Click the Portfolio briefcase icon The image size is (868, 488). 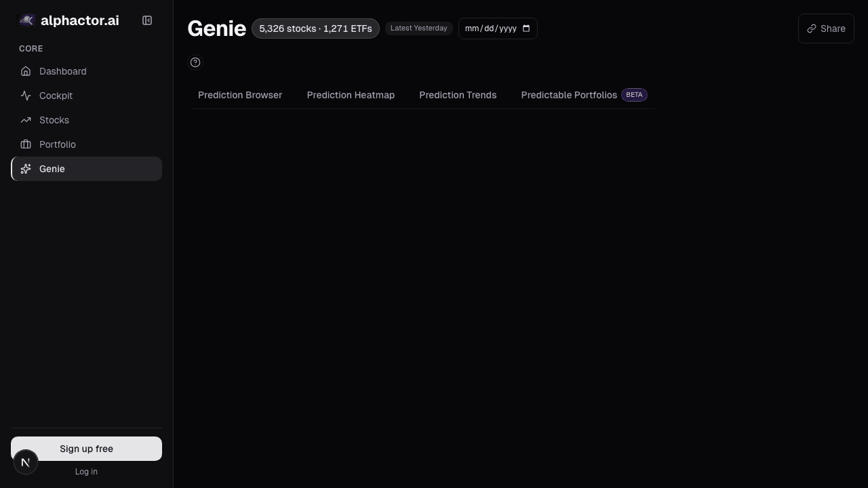tap(26, 144)
